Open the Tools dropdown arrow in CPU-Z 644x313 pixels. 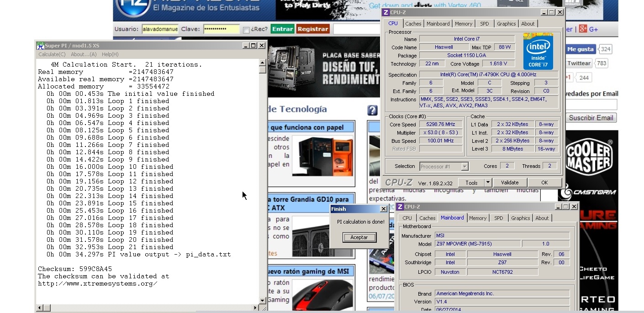[487, 183]
